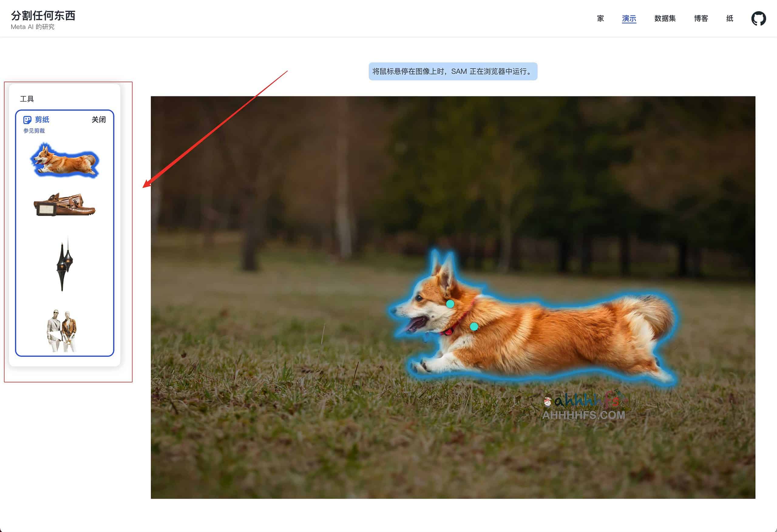The width and height of the screenshot is (777, 532).
Task: Click the cut-out sticker icon beside 剪纸
Action: (x=27, y=120)
